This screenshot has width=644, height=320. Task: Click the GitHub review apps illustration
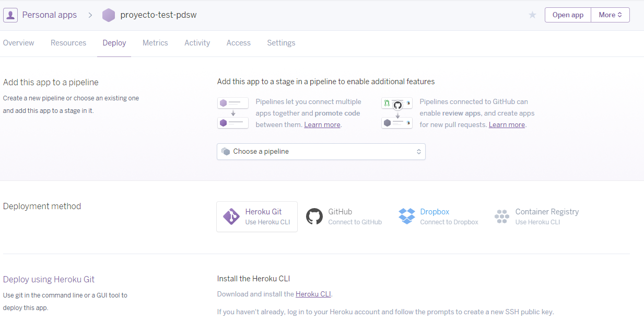click(397, 113)
